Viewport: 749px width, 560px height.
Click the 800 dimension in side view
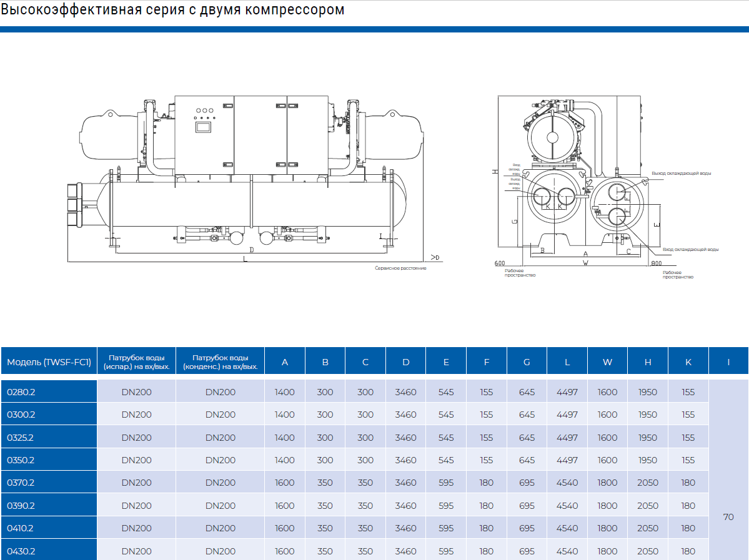[656, 263]
